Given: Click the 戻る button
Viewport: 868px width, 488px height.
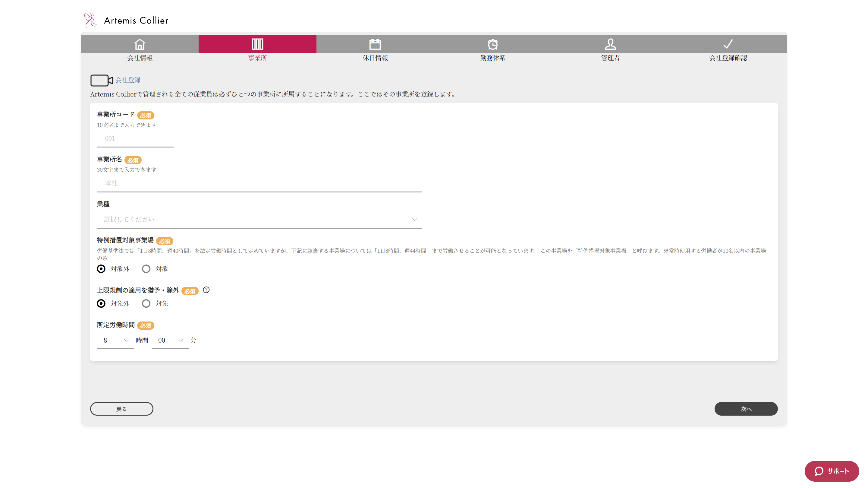Looking at the screenshot, I should [122, 409].
